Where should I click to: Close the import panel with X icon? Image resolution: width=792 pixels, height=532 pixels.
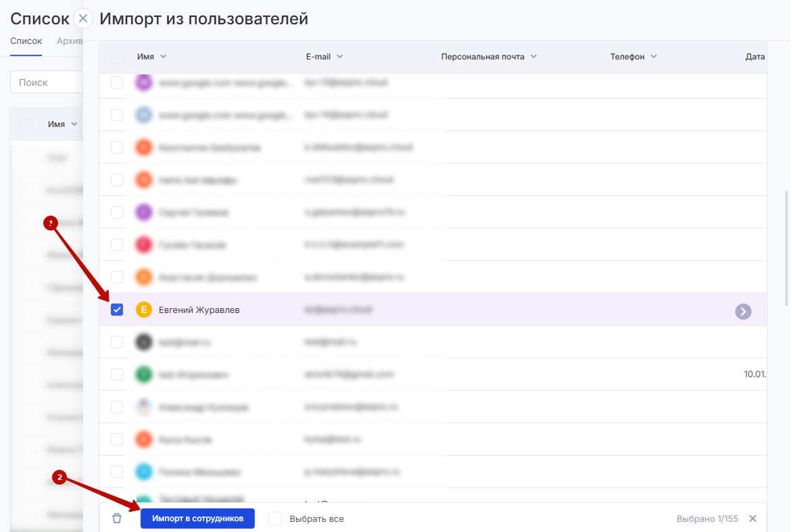pos(83,19)
